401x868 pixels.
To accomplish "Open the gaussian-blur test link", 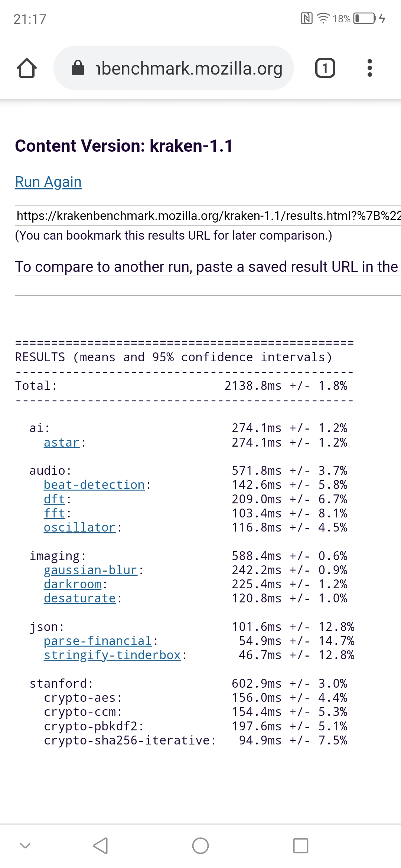I will 91,570.
